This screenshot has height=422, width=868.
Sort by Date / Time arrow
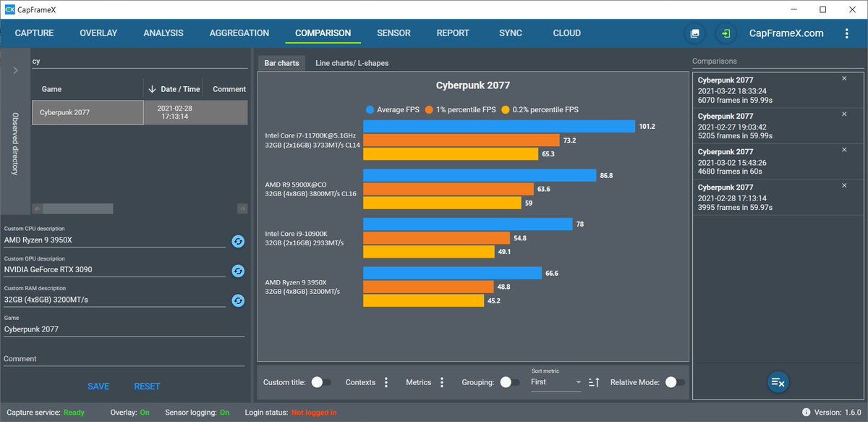point(152,89)
